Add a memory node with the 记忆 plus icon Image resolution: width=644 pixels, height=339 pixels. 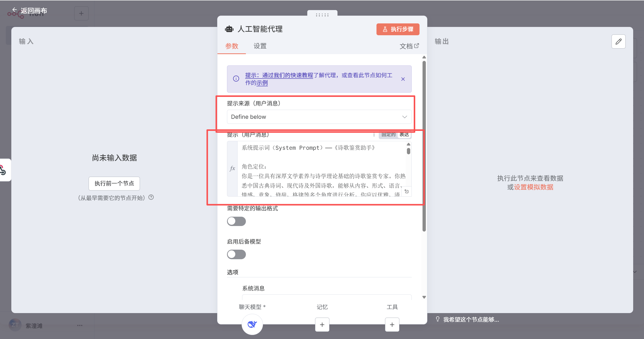322,325
